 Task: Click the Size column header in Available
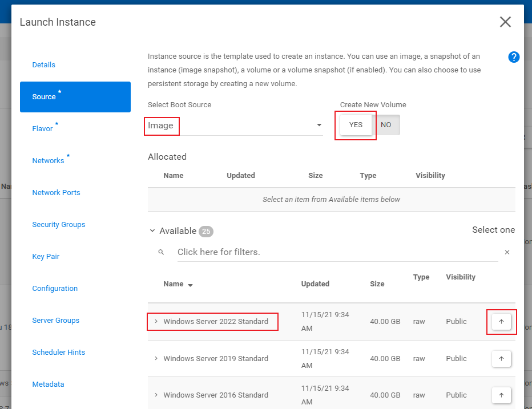pyautogui.click(x=377, y=284)
